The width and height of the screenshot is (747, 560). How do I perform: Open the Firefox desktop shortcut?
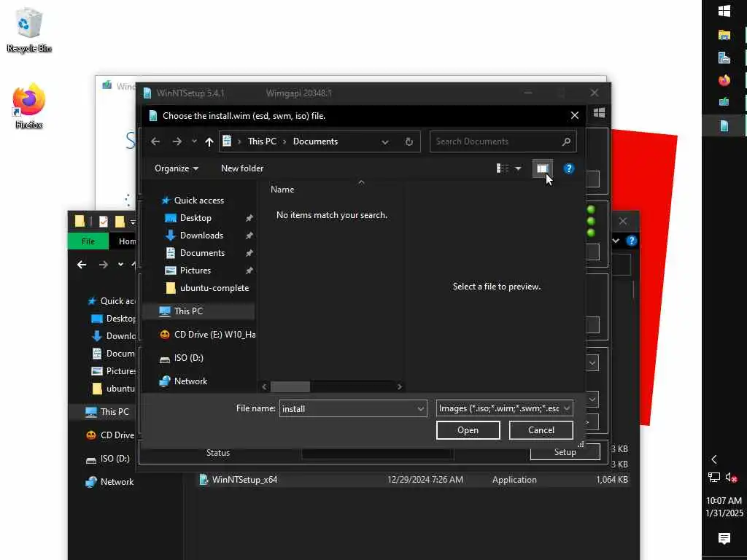pyautogui.click(x=28, y=106)
